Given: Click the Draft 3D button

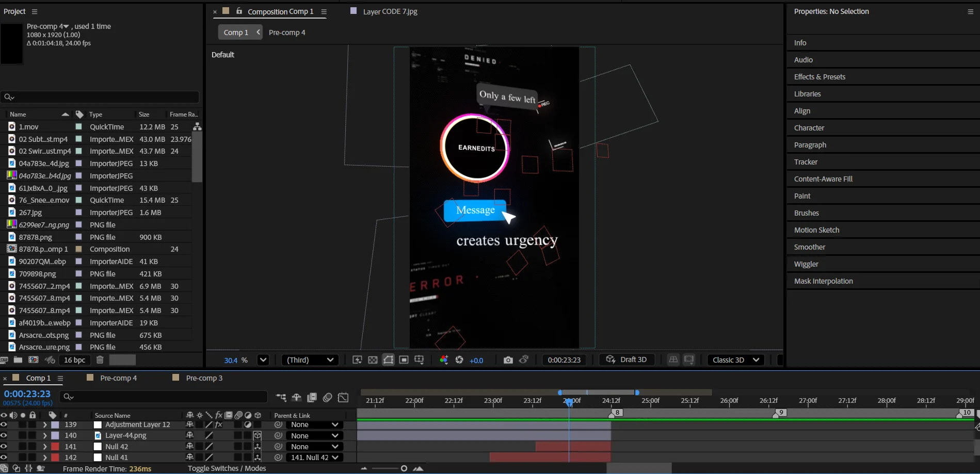Looking at the screenshot, I should tap(626, 360).
